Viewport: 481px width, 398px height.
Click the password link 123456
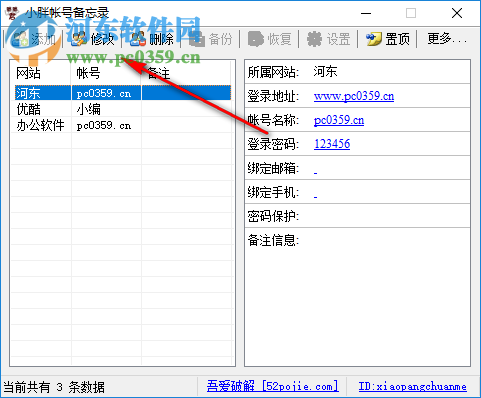click(x=332, y=144)
